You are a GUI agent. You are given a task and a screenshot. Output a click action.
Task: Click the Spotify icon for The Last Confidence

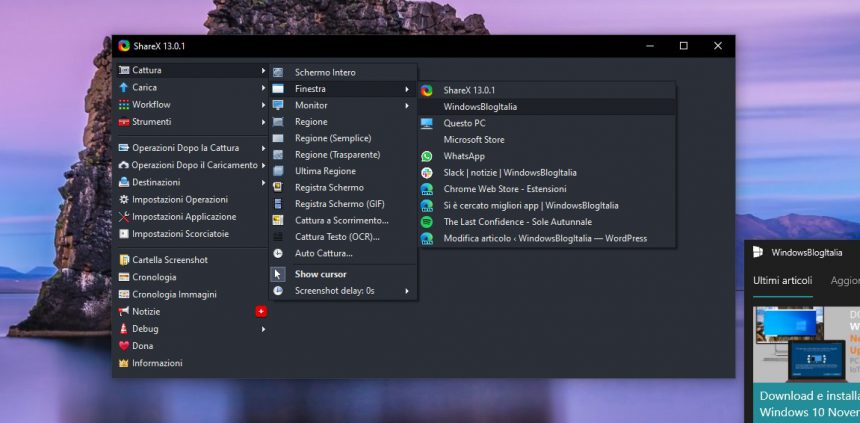(x=427, y=222)
